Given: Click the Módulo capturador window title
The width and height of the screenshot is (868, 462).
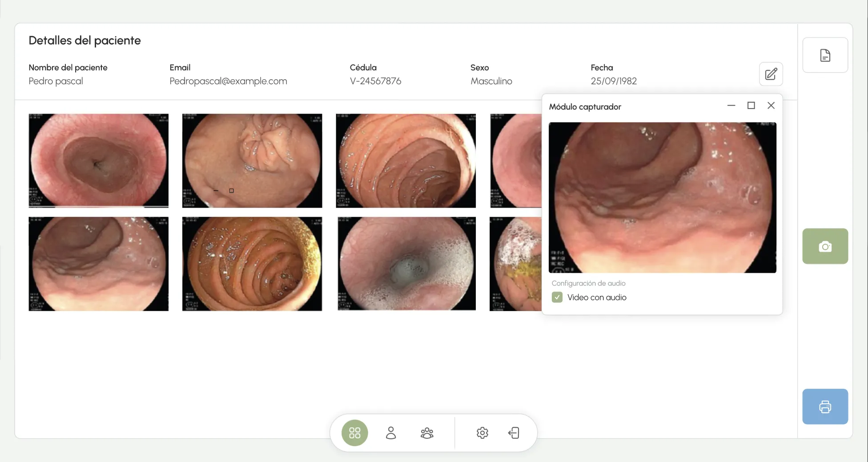Looking at the screenshot, I should pos(585,107).
